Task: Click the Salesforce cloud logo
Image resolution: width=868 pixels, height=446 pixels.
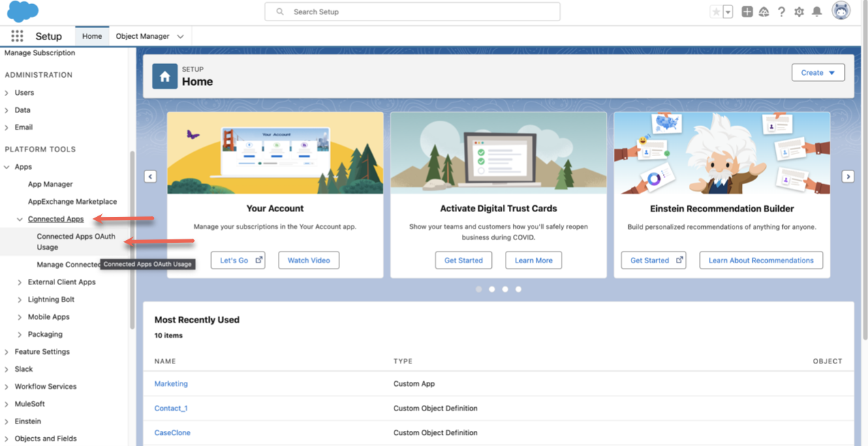Action: tap(22, 12)
